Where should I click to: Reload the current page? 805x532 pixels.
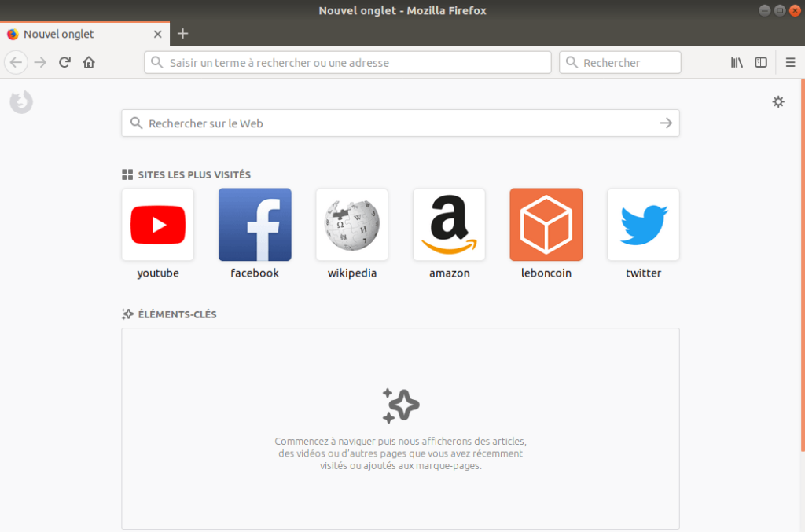coord(64,63)
